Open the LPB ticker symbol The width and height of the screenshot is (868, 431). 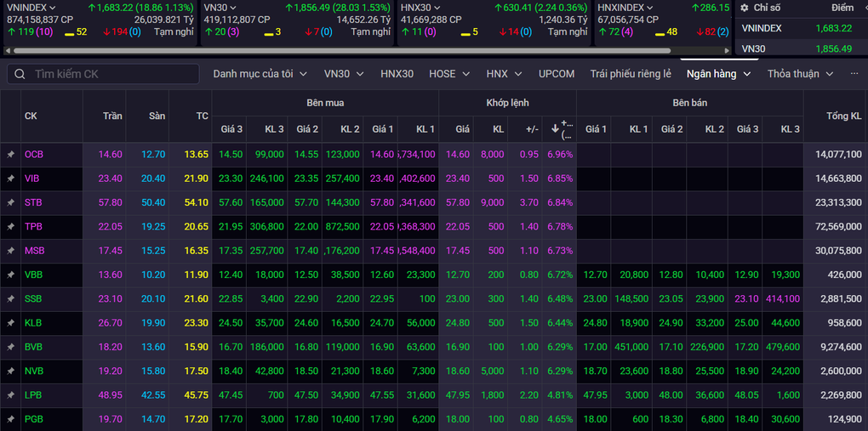click(x=32, y=395)
